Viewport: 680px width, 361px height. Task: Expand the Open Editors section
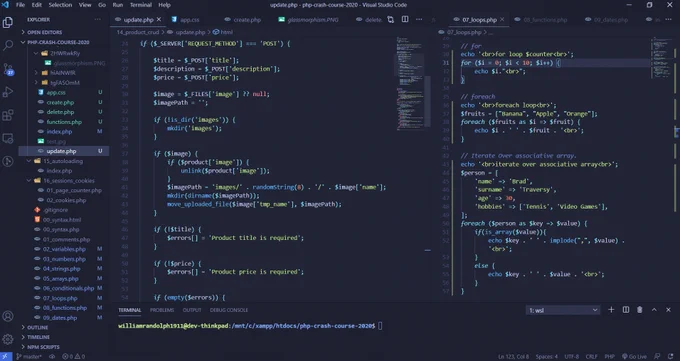point(63,32)
